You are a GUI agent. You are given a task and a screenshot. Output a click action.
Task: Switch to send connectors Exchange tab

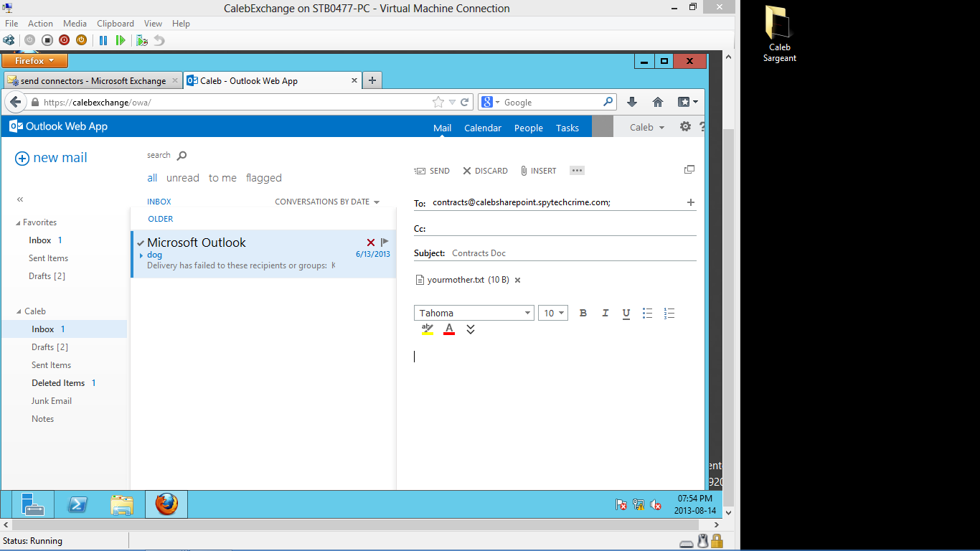[93, 80]
